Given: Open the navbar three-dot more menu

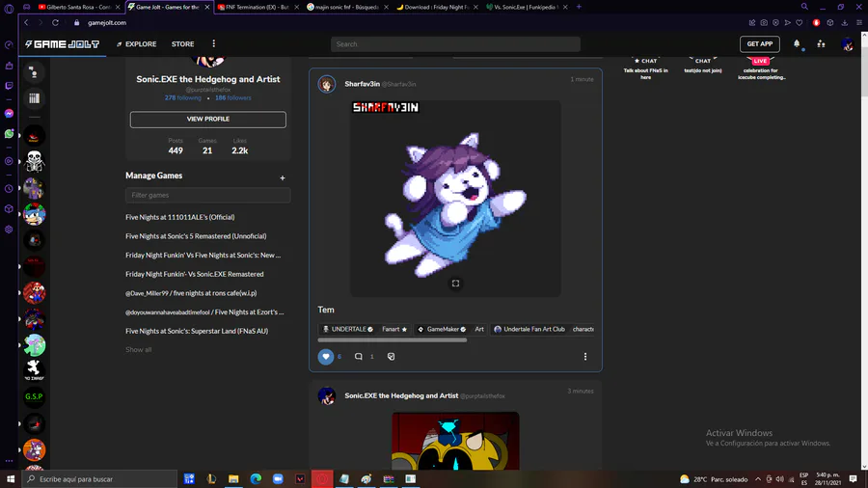Looking at the screenshot, I should [x=214, y=43].
